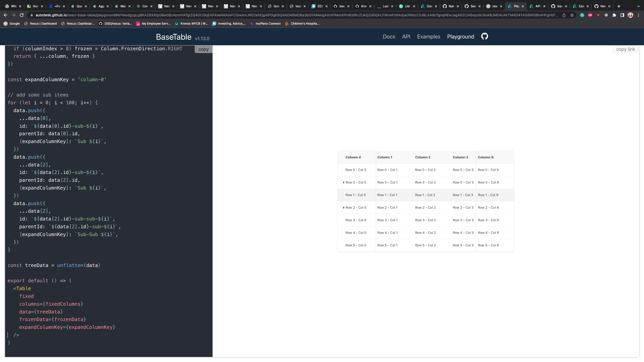Open the tab search dropdown arrow
The height and width of the screenshot is (362, 644).
click(x=638, y=6)
